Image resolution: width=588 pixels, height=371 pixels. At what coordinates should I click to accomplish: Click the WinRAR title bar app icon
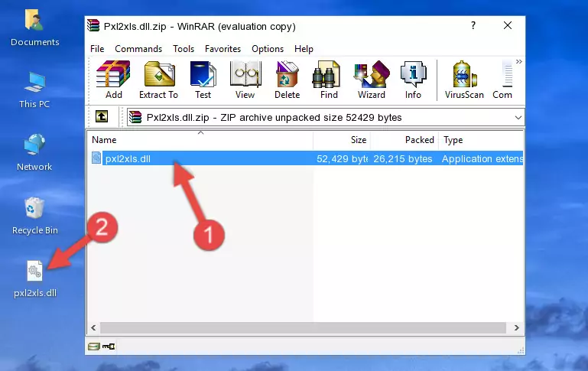93,25
